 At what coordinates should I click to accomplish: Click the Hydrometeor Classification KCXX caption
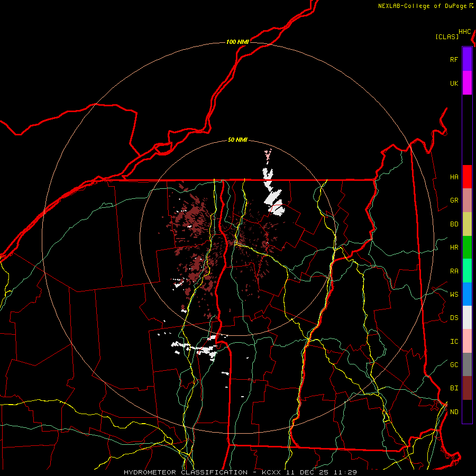point(240,472)
